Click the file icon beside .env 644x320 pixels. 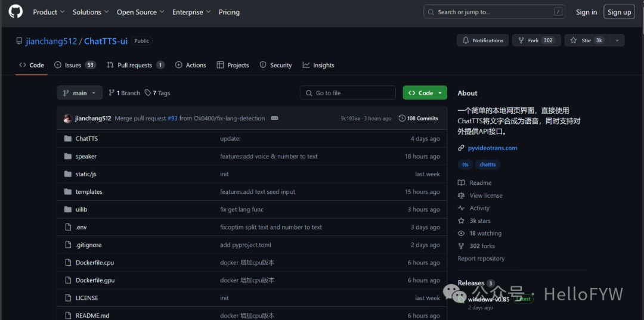coord(68,227)
